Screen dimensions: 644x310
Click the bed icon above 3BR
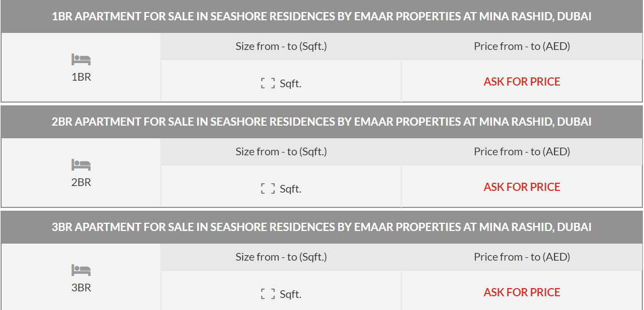pyautogui.click(x=81, y=270)
